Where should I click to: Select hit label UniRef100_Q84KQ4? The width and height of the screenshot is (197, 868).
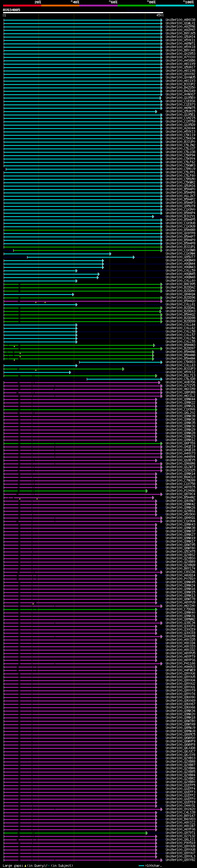pos(180,294)
